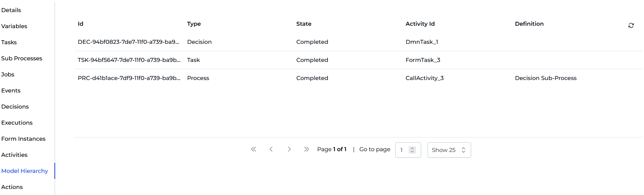Select the Sub Processes tab
The height and width of the screenshot is (195, 644).
(22, 58)
